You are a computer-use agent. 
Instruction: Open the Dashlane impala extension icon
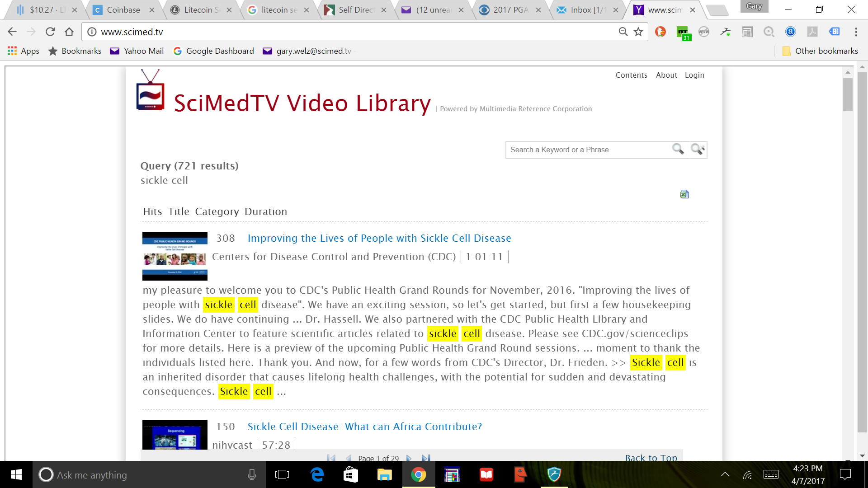click(x=726, y=32)
